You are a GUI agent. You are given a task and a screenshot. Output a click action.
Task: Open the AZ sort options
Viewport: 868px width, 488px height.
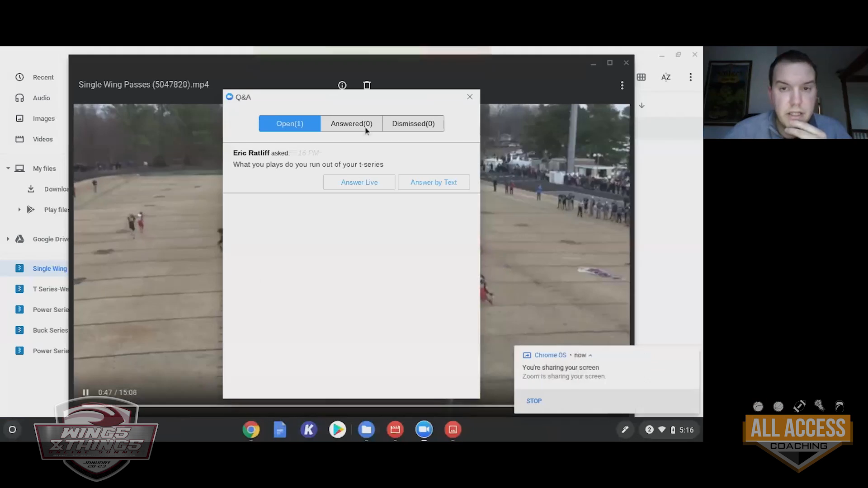tap(665, 77)
